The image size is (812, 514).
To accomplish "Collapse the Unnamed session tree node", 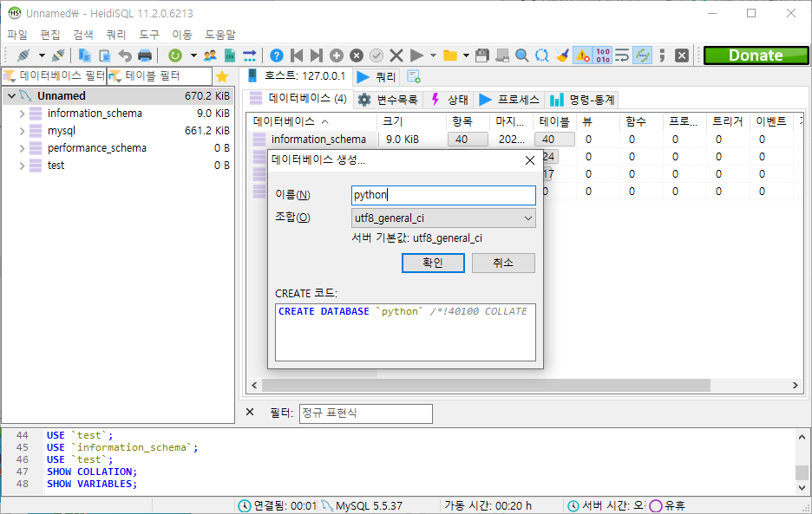I will [x=12, y=95].
